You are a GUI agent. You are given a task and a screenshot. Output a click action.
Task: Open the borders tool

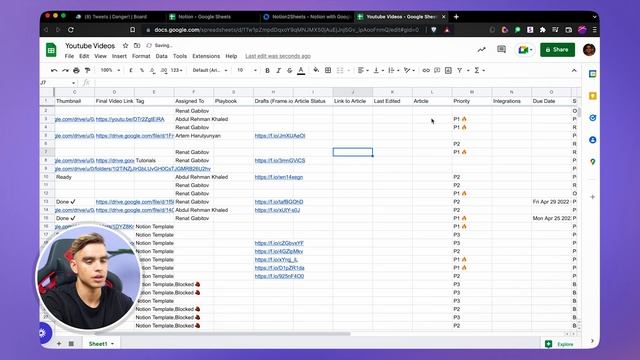[x=328, y=71]
